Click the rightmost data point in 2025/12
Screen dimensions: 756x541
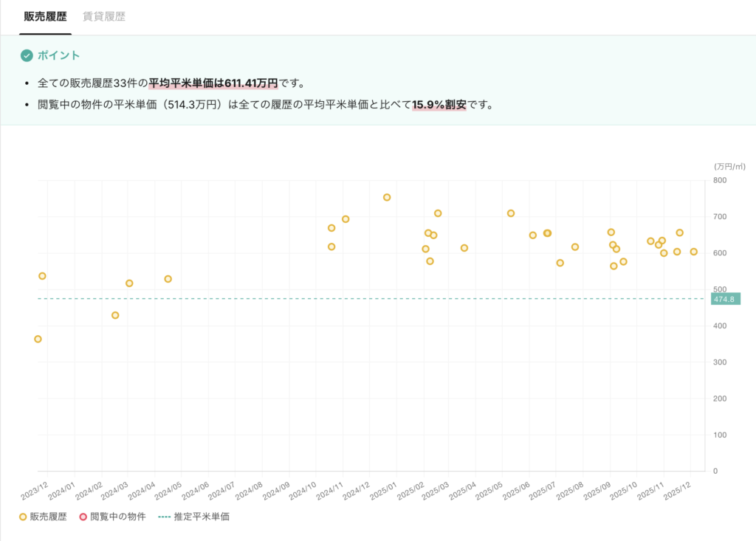(x=694, y=252)
